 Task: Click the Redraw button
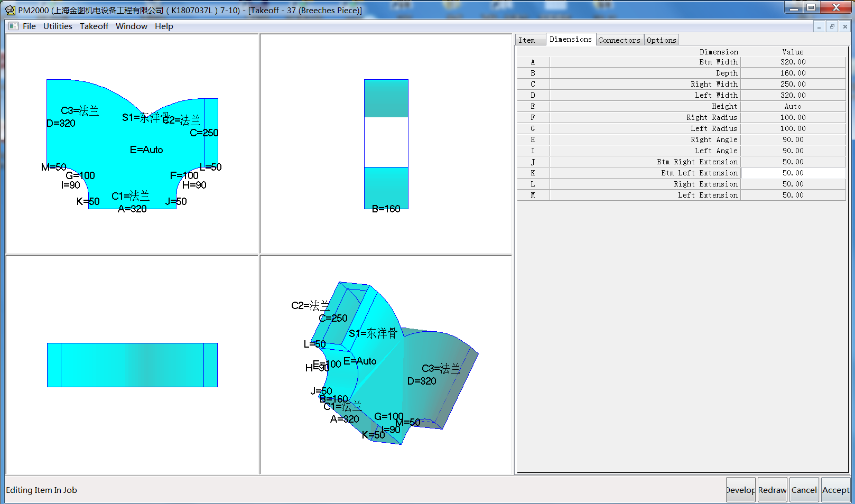coord(772,490)
